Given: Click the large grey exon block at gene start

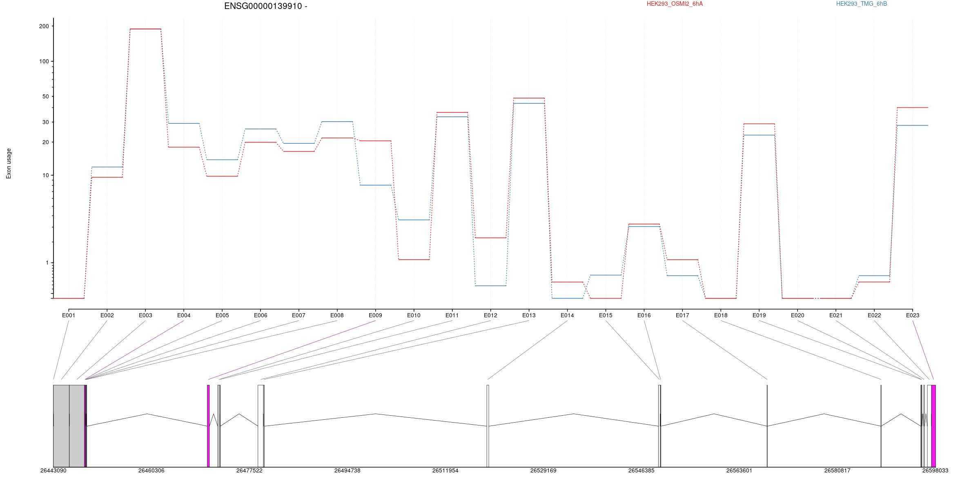Looking at the screenshot, I should [x=69, y=426].
